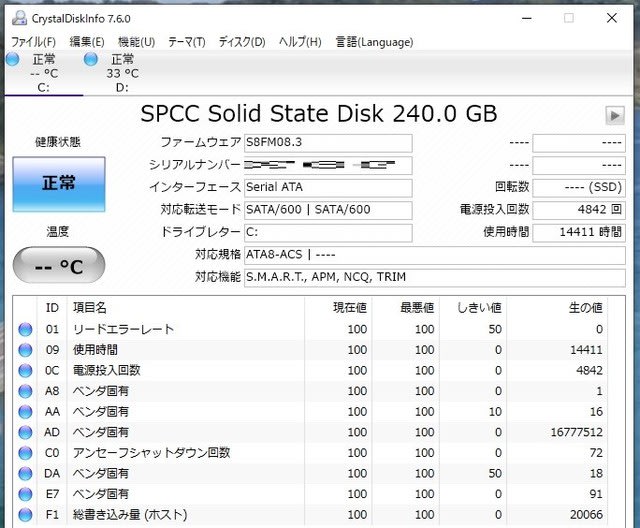Click the 項目名 column header
Screen dimensions: 640x528
[x=186, y=308]
